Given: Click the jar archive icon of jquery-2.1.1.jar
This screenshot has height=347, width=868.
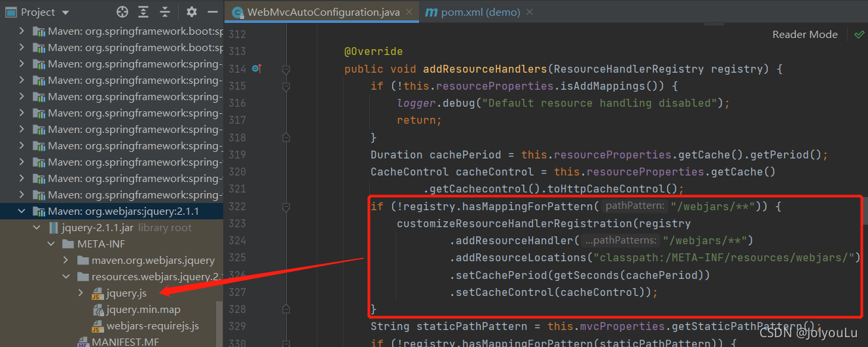Looking at the screenshot, I should click(53, 228).
